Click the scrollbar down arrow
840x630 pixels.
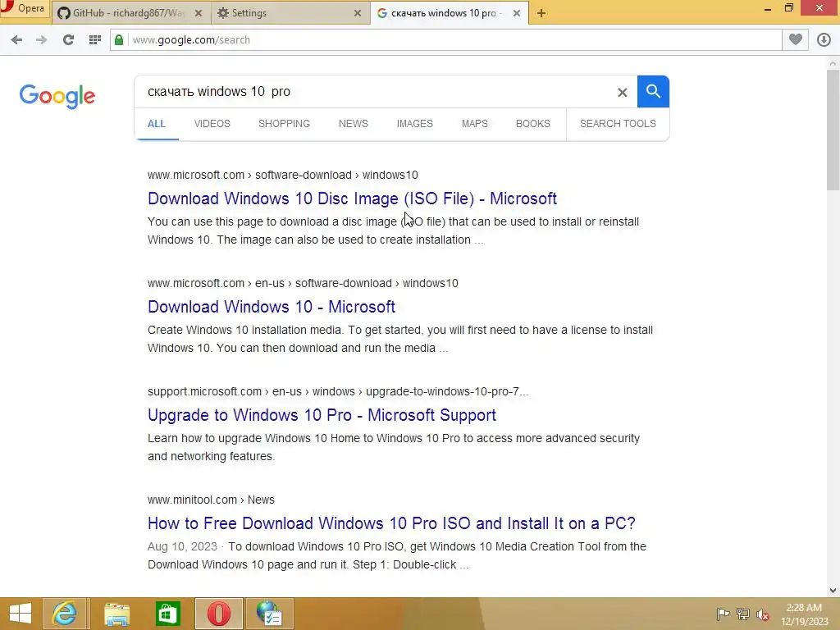click(833, 591)
